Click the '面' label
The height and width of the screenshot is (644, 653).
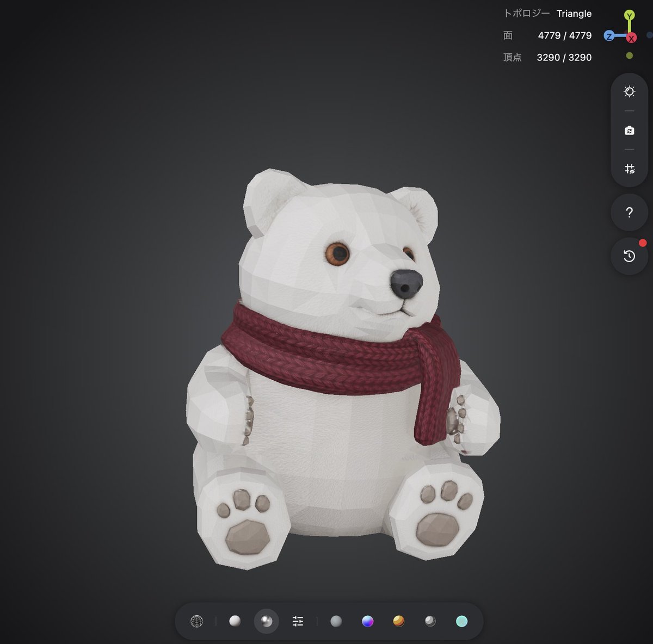coord(508,35)
